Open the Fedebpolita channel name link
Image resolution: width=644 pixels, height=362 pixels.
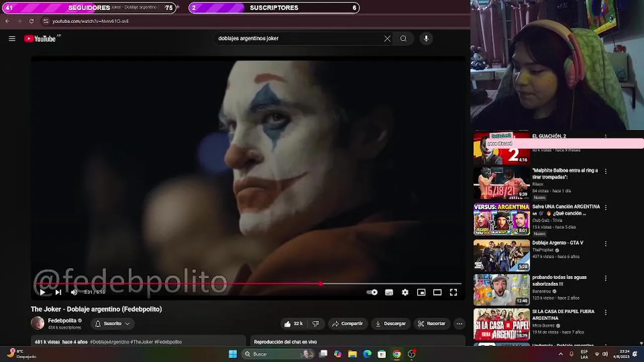pos(62,320)
